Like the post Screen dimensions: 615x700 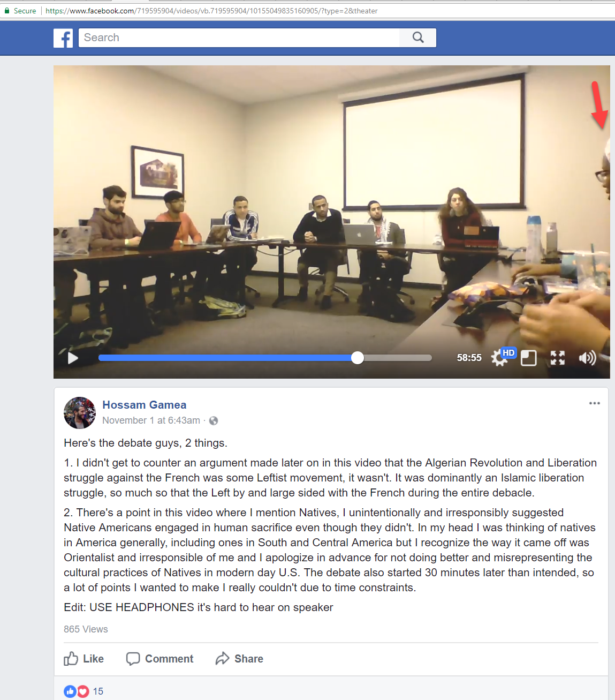(x=84, y=659)
